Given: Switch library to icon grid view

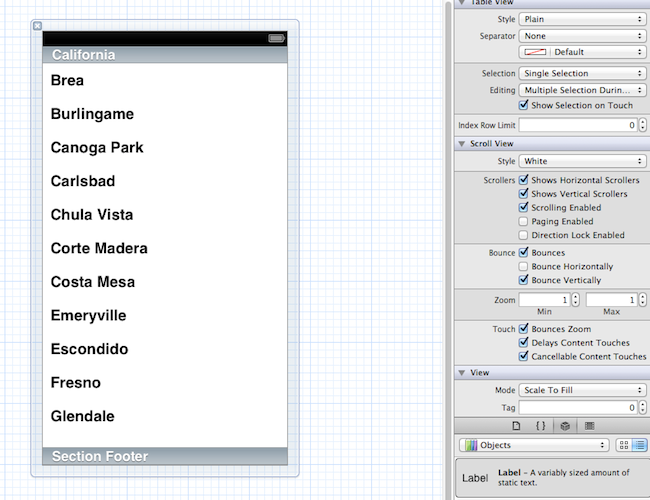Looking at the screenshot, I should tap(623, 445).
